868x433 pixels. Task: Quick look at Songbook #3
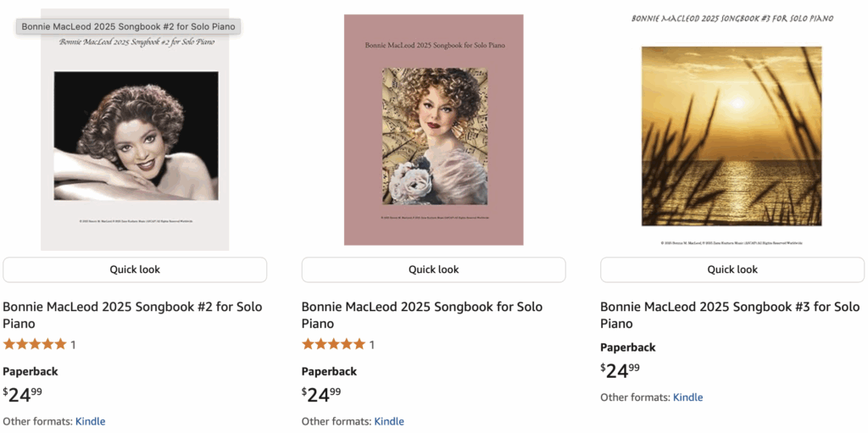click(732, 269)
